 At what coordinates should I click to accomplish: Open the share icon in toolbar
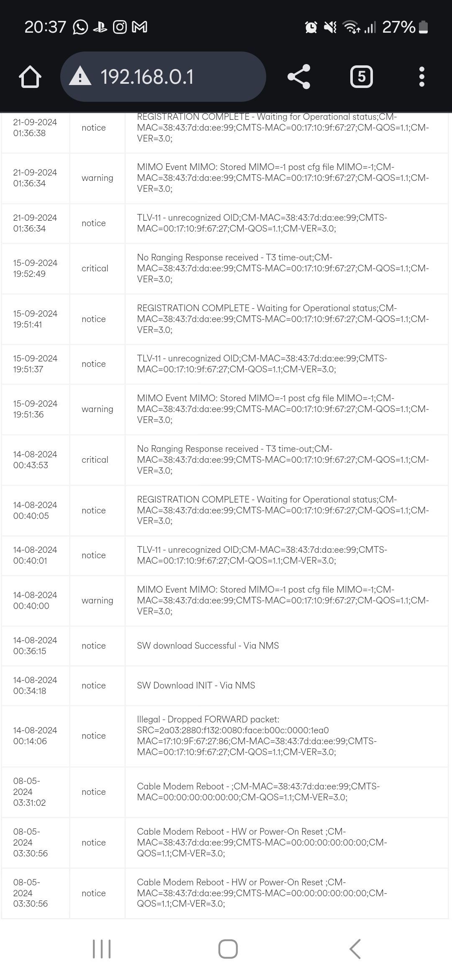coord(299,77)
